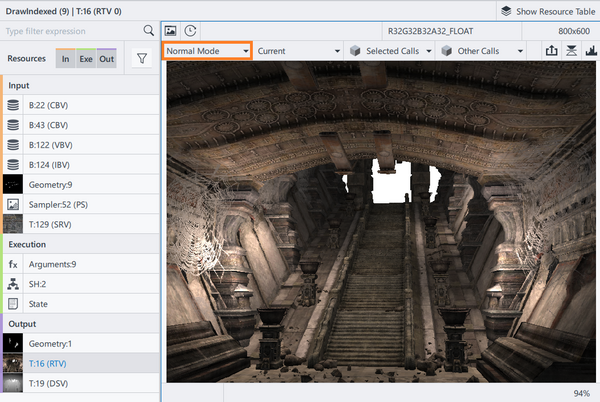Select the T:19 (DSV) output resource
Image resolution: width=600 pixels, height=402 pixels.
pyautogui.click(x=48, y=382)
